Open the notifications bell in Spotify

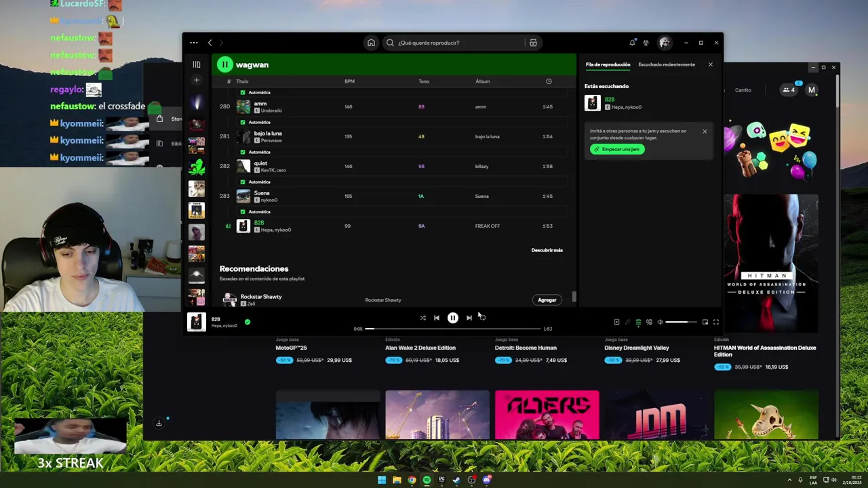632,43
